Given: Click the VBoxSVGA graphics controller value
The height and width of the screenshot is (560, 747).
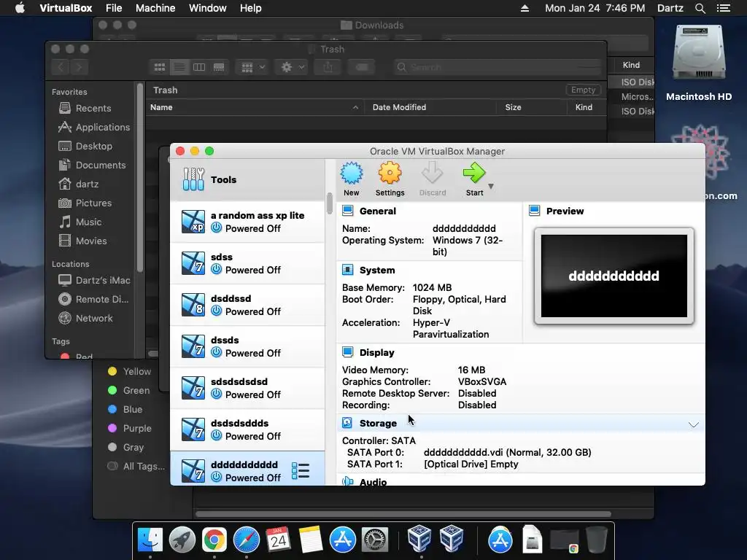Looking at the screenshot, I should click(482, 382).
